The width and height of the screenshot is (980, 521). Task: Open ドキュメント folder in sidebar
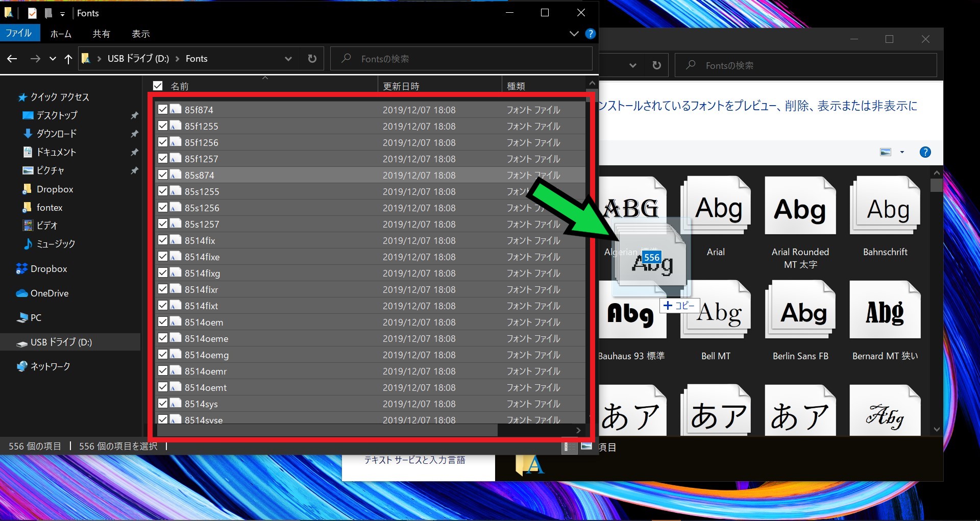pyautogui.click(x=56, y=152)
